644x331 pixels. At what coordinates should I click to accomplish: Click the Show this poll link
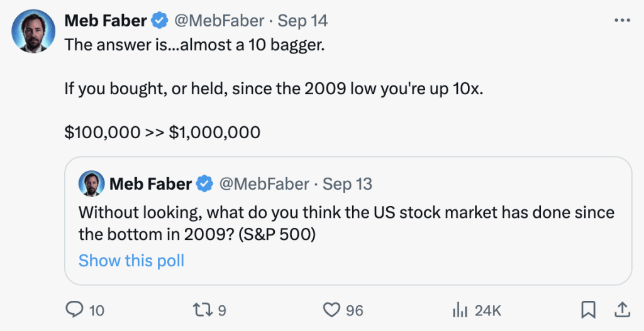(131, 261)
